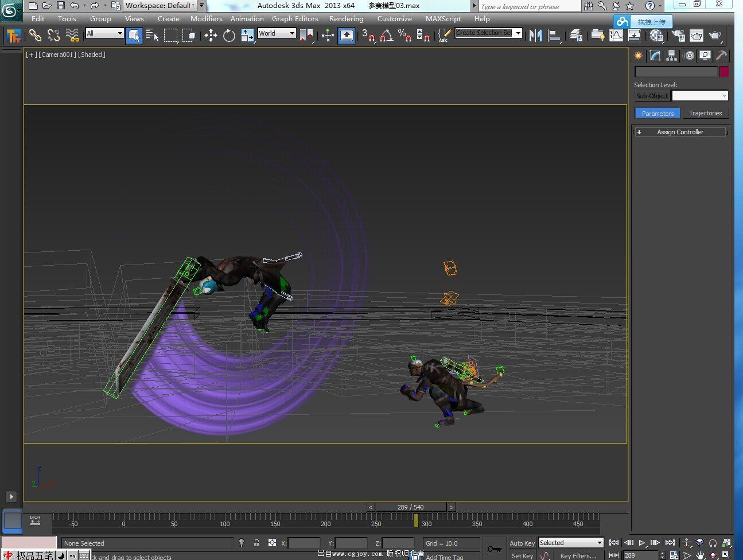Click the Mirror tool
Screen dimensions: 743x560
pos(536,36)
